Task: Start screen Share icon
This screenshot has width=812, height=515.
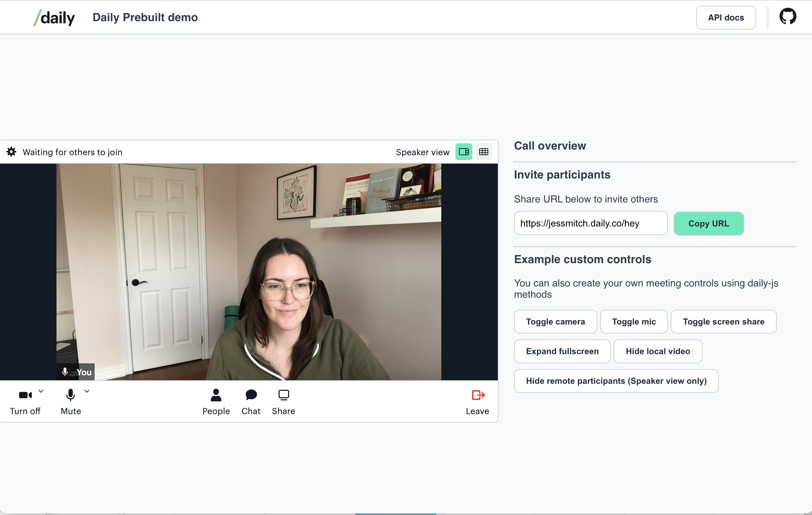Action: point(283,395)
